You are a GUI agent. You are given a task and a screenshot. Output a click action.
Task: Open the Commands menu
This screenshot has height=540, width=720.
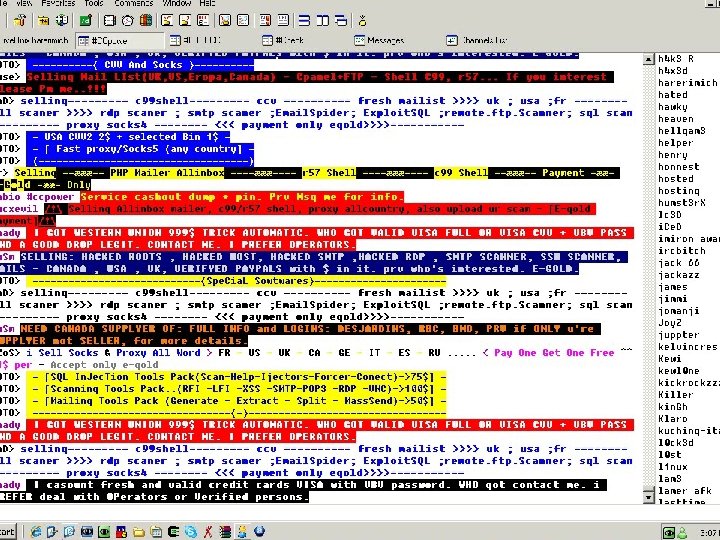click(x=133, y=3)
